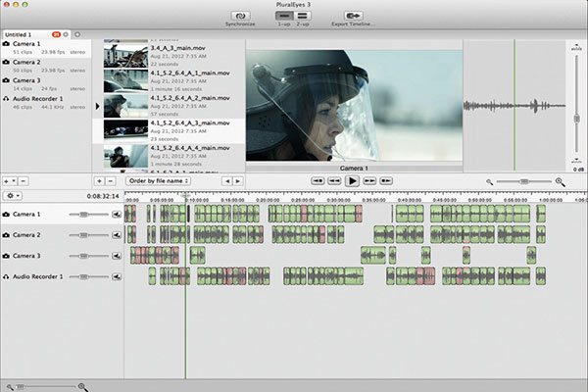Viewport: 588px width, 392px height.
Task: Open the Order by file name dropdown
Action: pos(158,180)
